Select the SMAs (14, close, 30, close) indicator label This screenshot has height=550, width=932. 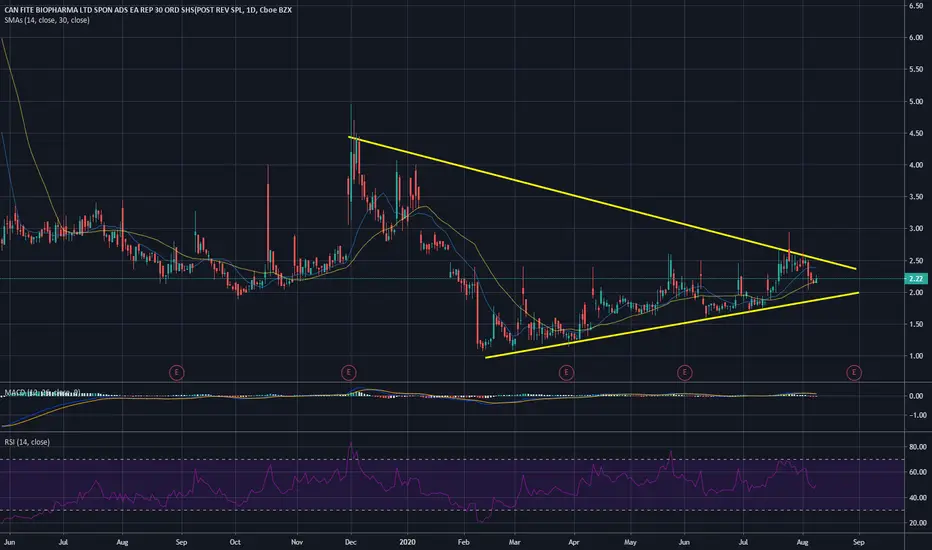point(47,20)
